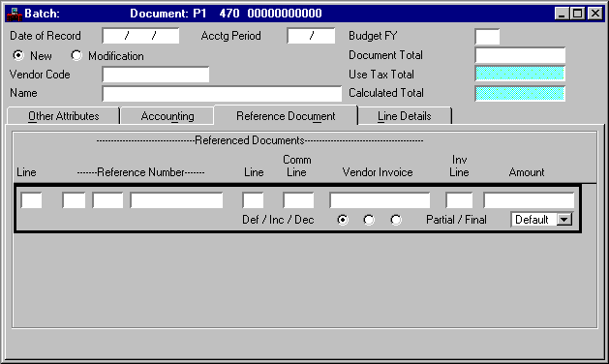The image size is (609, 364).
Task: Switch to the Other Attributes tab
Action: pyautogui.click(x=63, y=116)
